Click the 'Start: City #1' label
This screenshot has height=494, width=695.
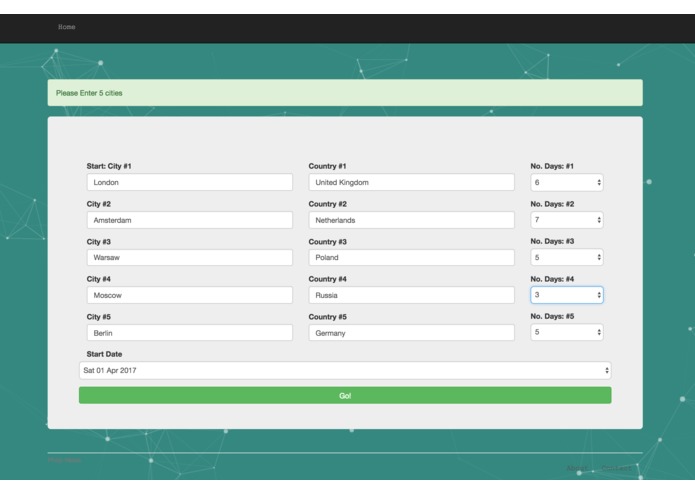109,166
